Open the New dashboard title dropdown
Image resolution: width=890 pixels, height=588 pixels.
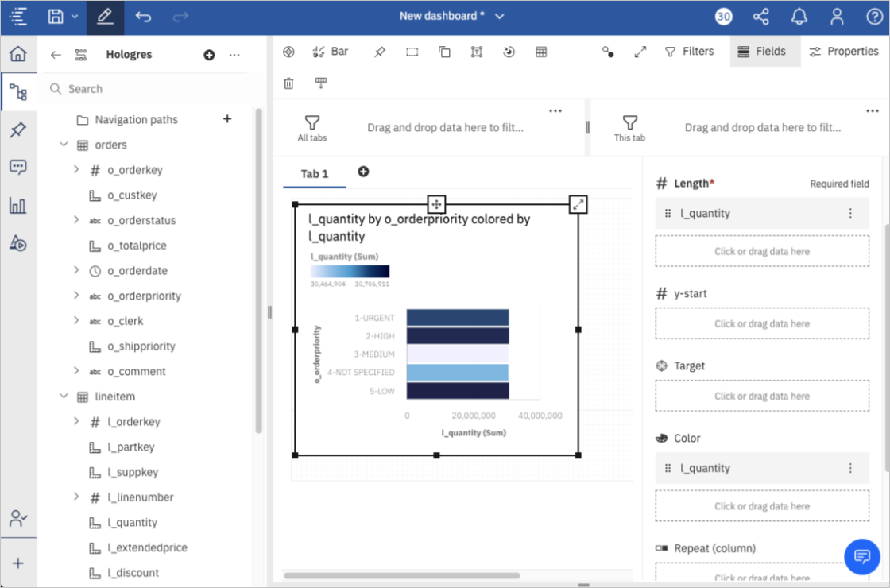(500, 17)
